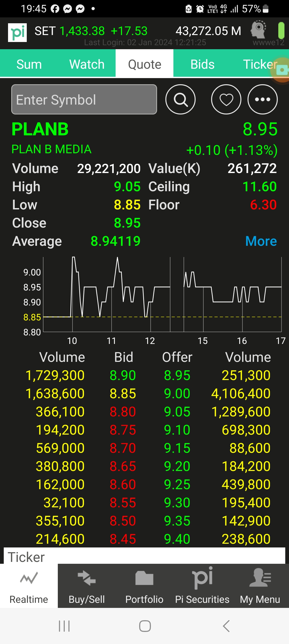The image size is (289, 644).
Task: Expand the Ticker panel header
Action: coord(144,556)
